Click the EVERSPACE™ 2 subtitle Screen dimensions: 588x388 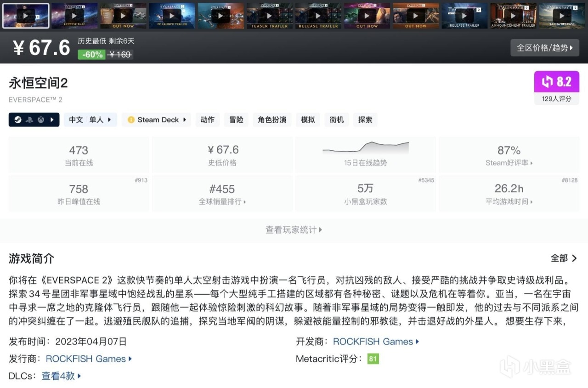click(35, 99)
